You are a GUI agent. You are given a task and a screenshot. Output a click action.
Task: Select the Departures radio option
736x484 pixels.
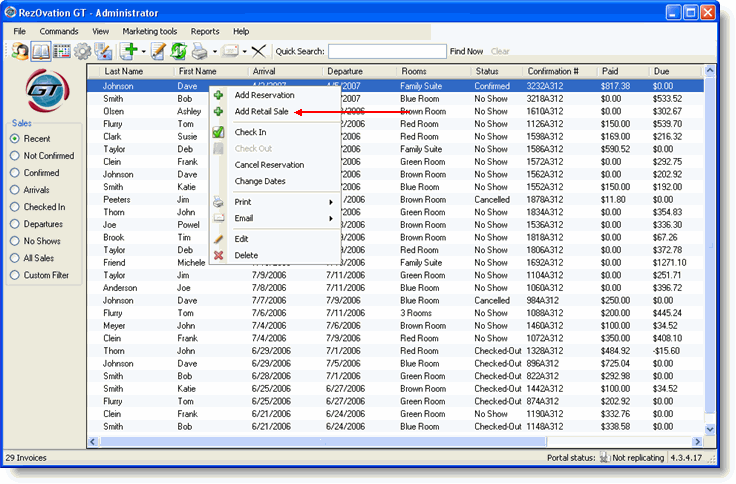tap(37, 224)
